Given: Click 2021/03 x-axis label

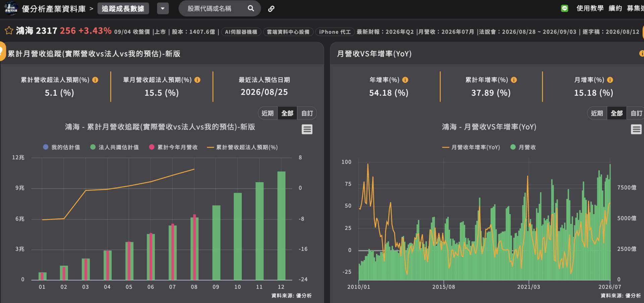Looking at the screenshot, I should (x=529, y=287).
